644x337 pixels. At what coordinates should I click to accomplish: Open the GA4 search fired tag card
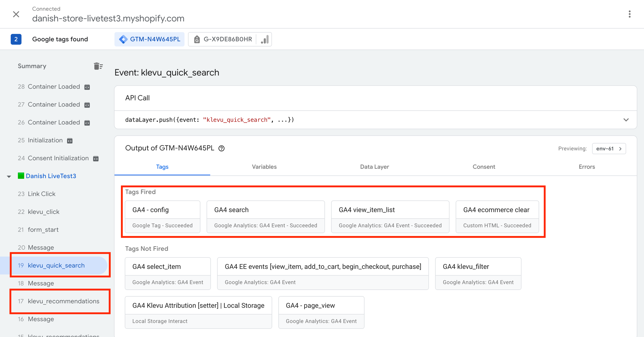[266, 217]
